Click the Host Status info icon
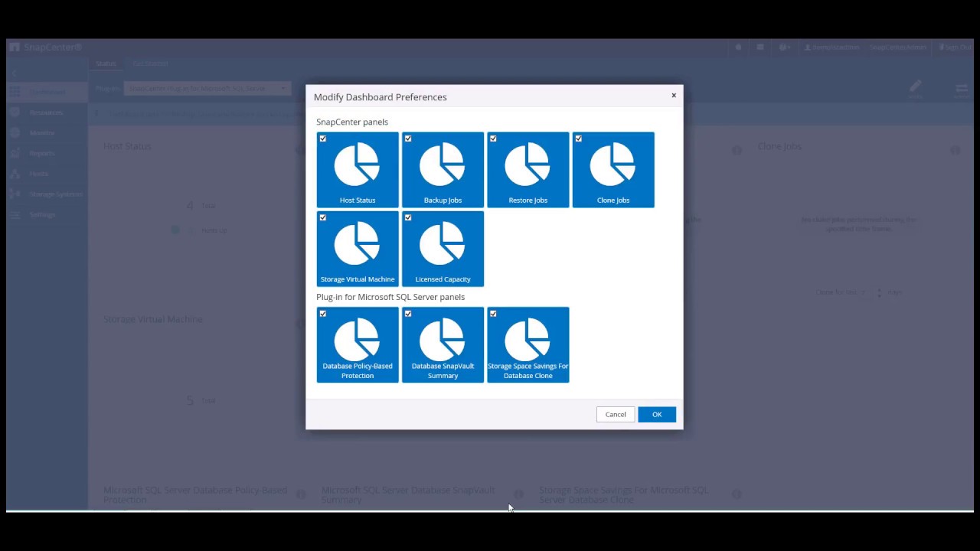Viewport: 980px width, 551px height. click(300, 150)
